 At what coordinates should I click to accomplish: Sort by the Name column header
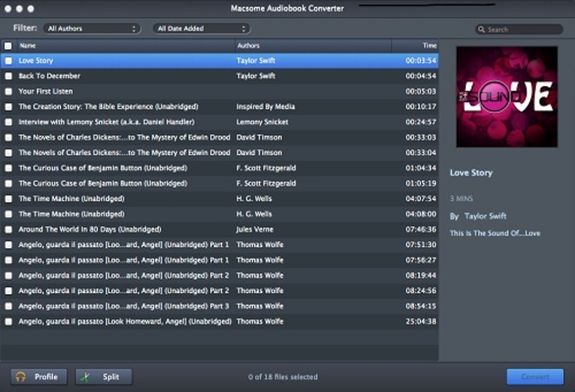[126, 46]
